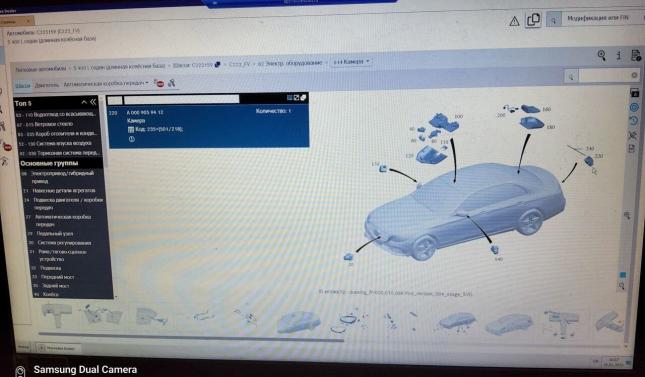This screenshot has width=645, height=377.
Task: Click the blue circular refresh icon on right toolbar
Action: click(634, 107)
